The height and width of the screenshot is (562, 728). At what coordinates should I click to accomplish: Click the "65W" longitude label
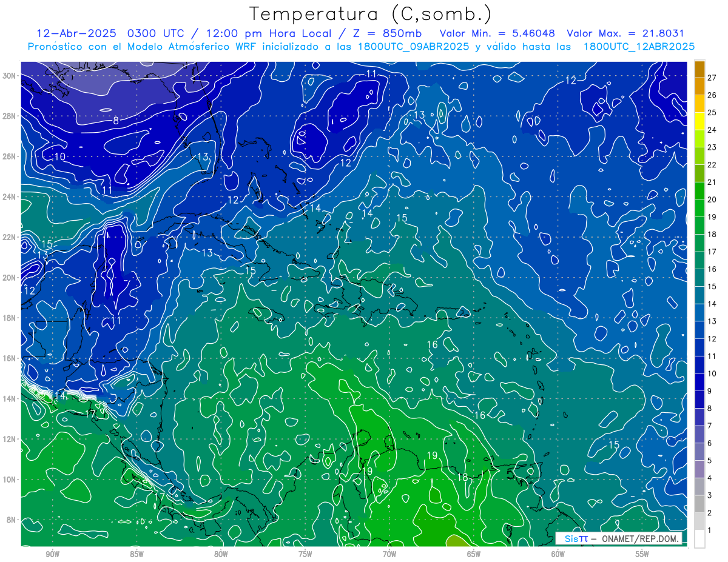[x=474, y=554]
